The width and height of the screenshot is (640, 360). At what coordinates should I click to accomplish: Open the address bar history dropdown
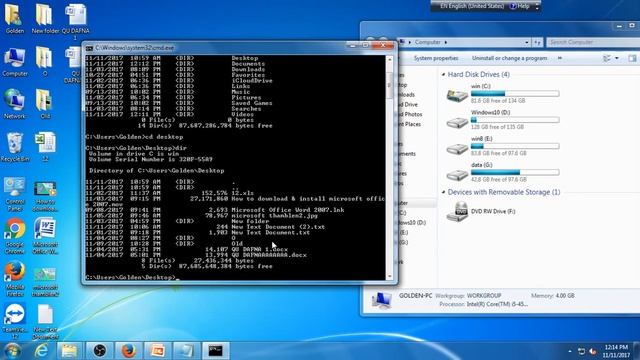[527, 42]
